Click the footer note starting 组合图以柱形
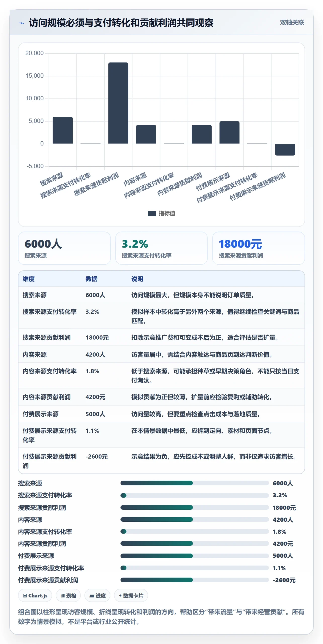The image size is (323, 644). (x=161, y=617)
